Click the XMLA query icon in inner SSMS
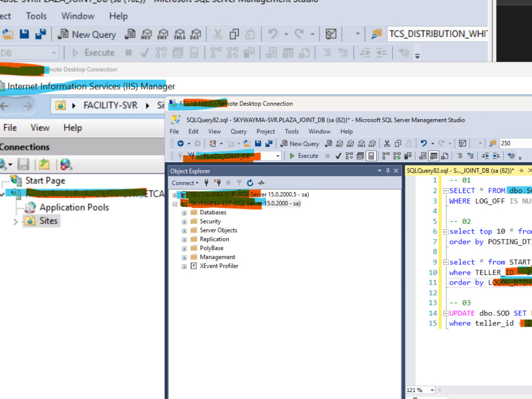Screen dimensions: 532x399 [x=362, y=144]
